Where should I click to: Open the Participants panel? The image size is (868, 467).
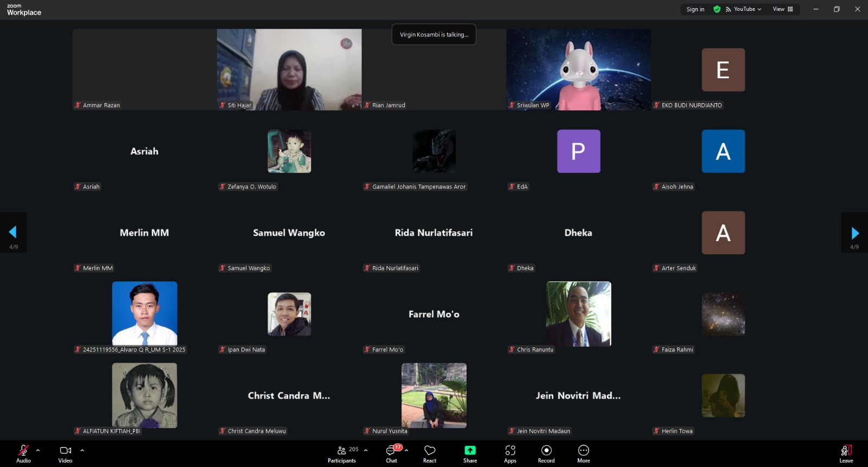(x=342, y=453)
